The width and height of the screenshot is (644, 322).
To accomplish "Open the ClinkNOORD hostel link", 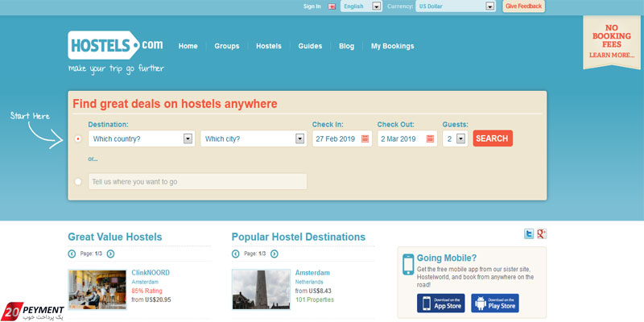I will click(x=151, y=273).
